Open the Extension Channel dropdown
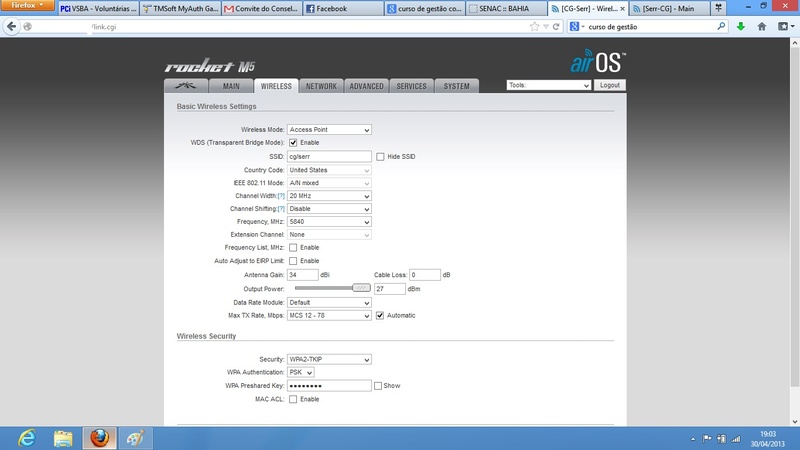This screenshot has height=450, width=800. tap(329, 235)
